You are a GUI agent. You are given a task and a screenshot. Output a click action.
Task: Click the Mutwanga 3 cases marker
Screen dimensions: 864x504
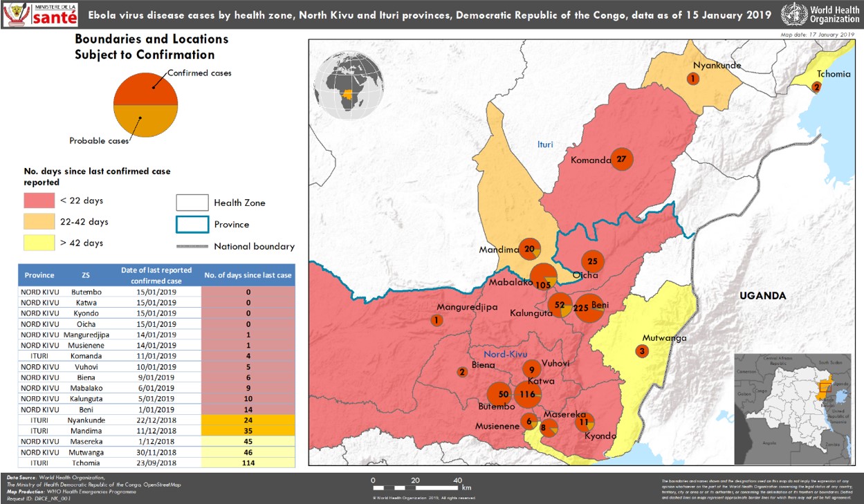(642, 351)
